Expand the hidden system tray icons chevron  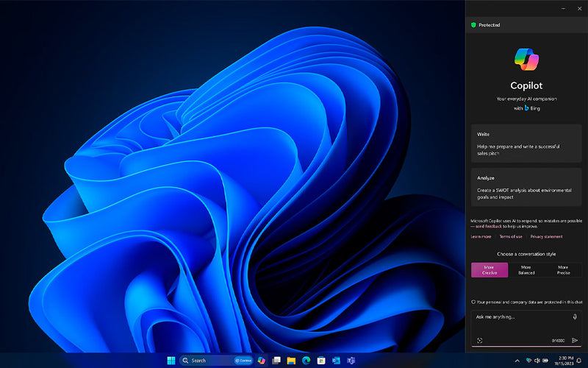tap(517, 360)
